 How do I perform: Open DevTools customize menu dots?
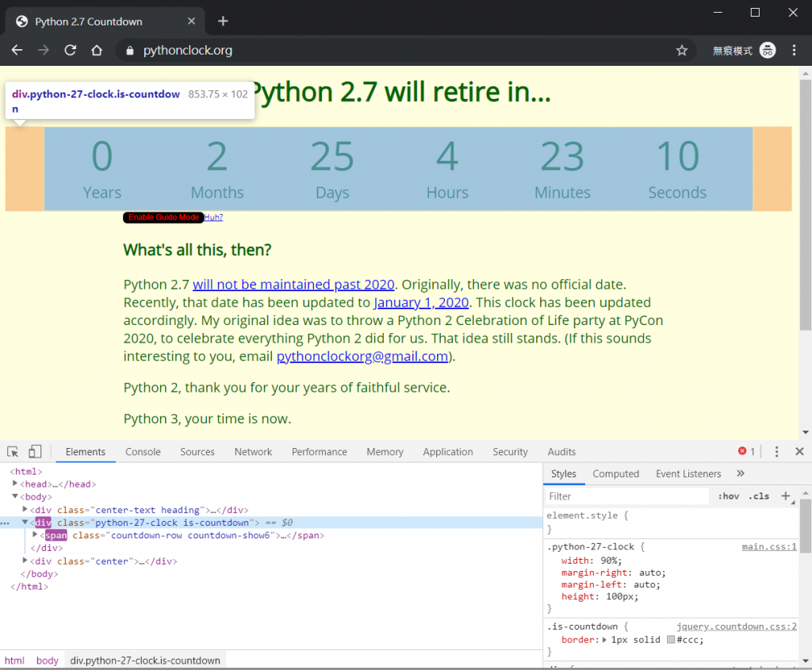(776, 451)
